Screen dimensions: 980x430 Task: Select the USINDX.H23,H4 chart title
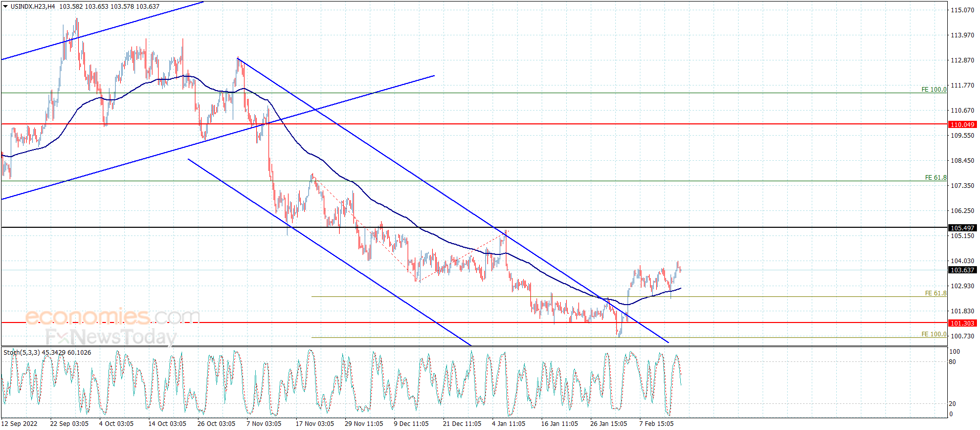[x=33, y=7]
